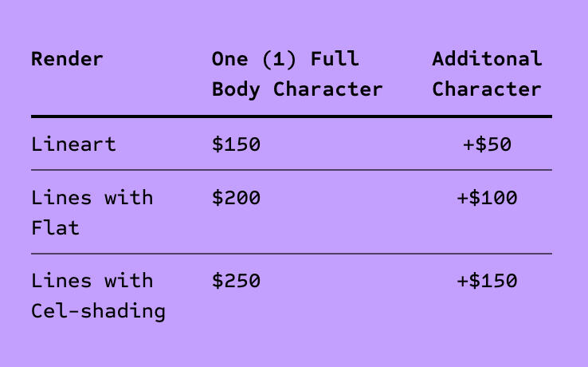The width and height of the screenshot is (588, 367).
Task: Click the (1) in the header
Action: (x=279, y=59)
